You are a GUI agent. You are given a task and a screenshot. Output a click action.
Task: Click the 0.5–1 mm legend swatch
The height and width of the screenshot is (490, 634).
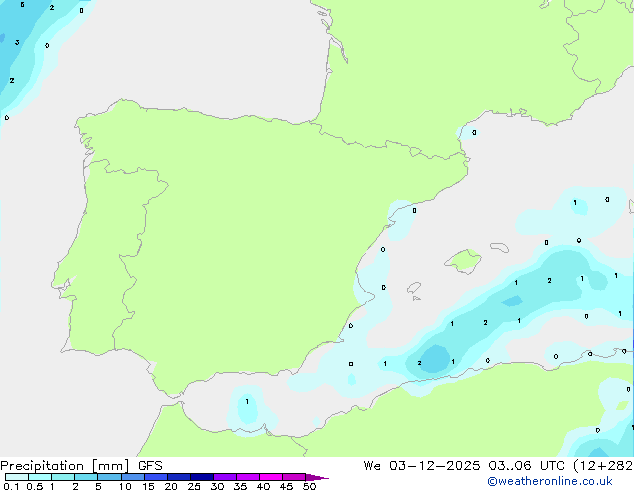coord(40,477)
